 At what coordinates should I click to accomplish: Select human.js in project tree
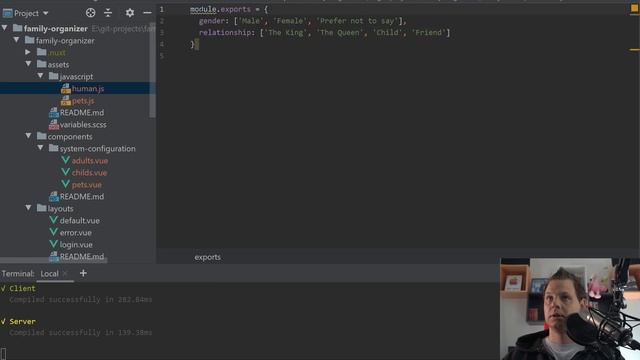point(88,89)
